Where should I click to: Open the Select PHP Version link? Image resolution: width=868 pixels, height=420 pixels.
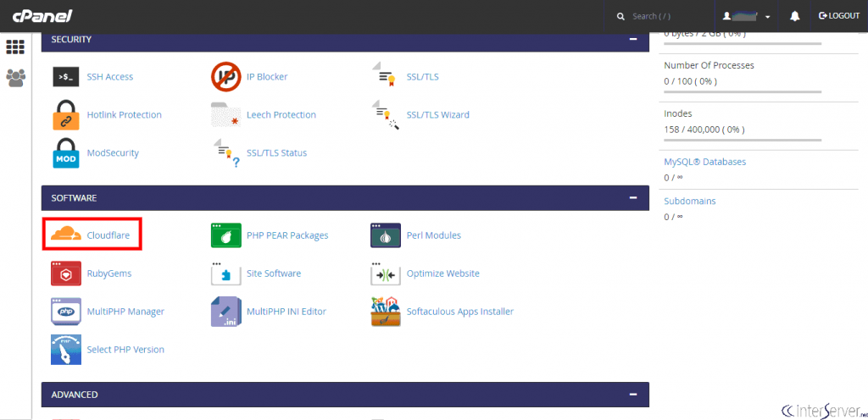coord(125,350)
